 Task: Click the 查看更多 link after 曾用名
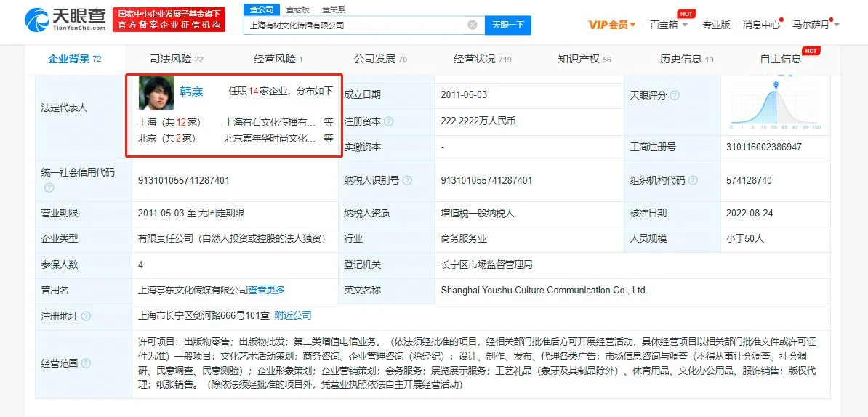tap(266, 290)
